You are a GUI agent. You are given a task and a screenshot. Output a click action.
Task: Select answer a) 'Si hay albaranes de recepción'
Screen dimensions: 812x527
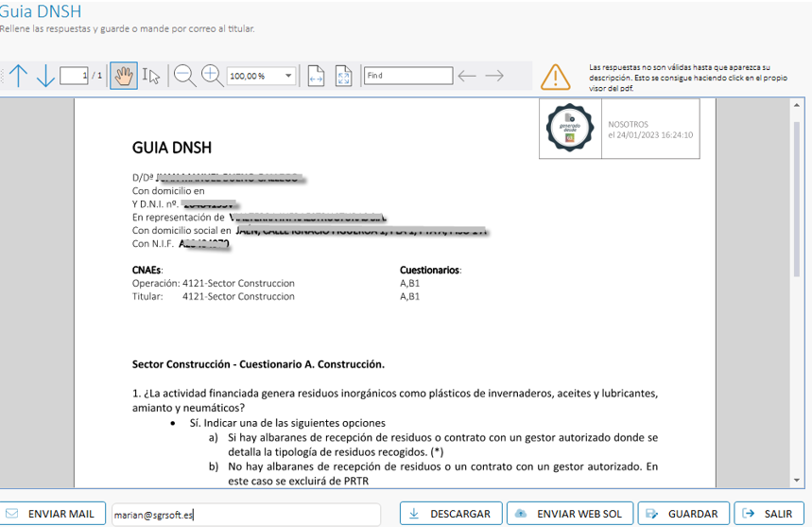(x=442, y=445)
